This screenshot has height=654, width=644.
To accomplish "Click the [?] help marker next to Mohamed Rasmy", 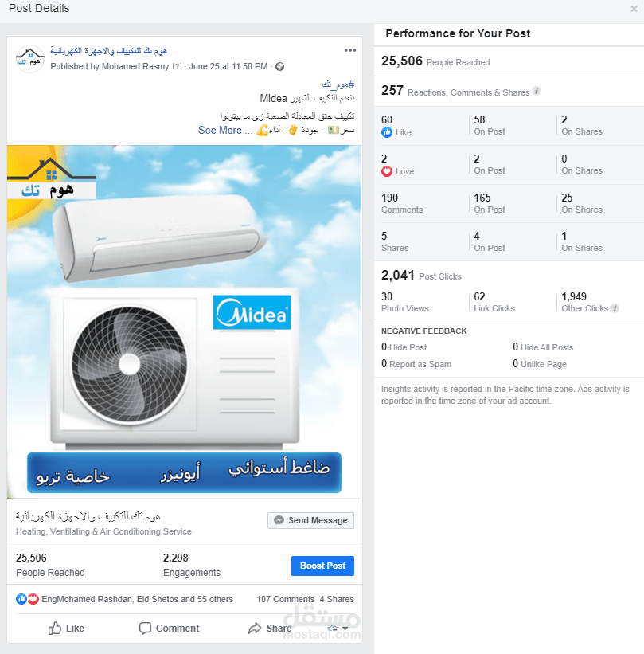I will [x=178, y=66].
